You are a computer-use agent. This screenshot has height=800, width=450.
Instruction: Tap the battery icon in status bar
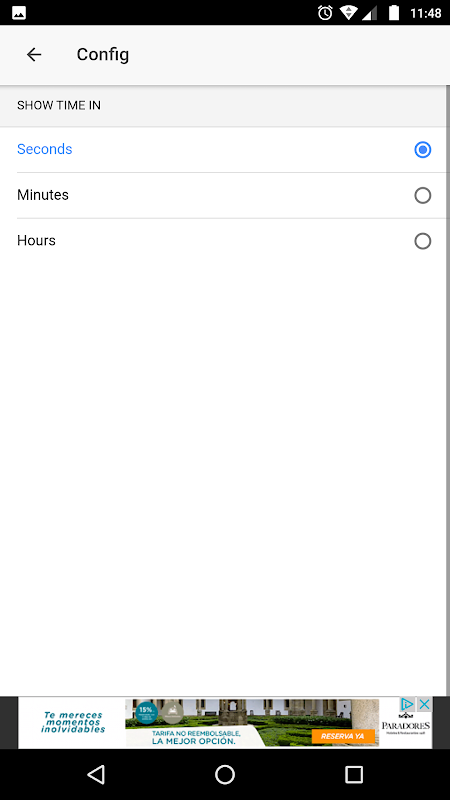[x=393, y=13]
